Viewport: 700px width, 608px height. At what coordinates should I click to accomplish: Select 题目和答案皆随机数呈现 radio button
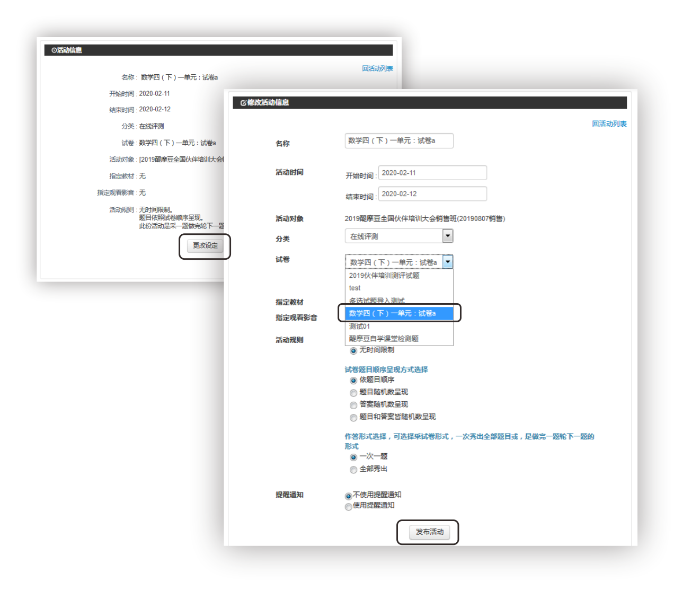pyautogui.click(x=353, y=418)
